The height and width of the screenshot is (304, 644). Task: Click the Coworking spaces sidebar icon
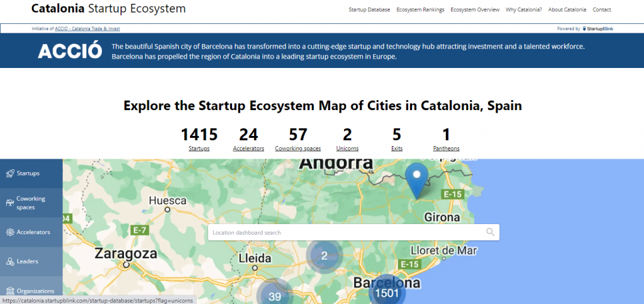[10, 203]
